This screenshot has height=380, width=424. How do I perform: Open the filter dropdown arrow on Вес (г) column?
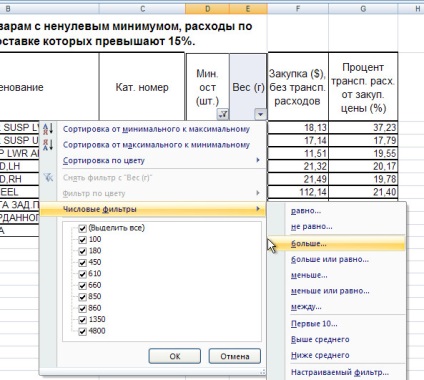point(260,114)
